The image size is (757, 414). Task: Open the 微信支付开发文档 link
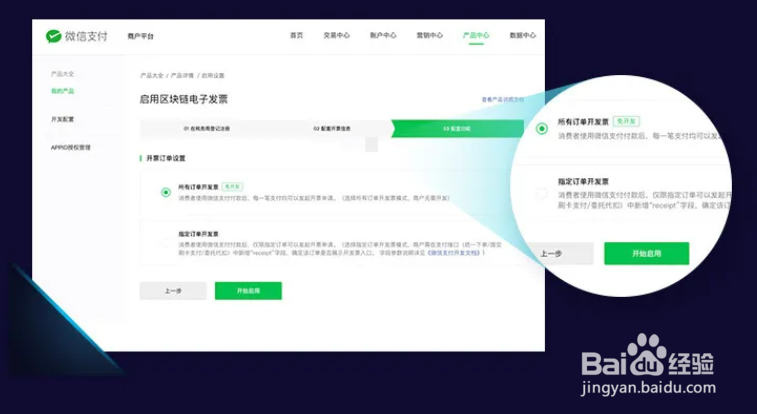tap(454, 253)
